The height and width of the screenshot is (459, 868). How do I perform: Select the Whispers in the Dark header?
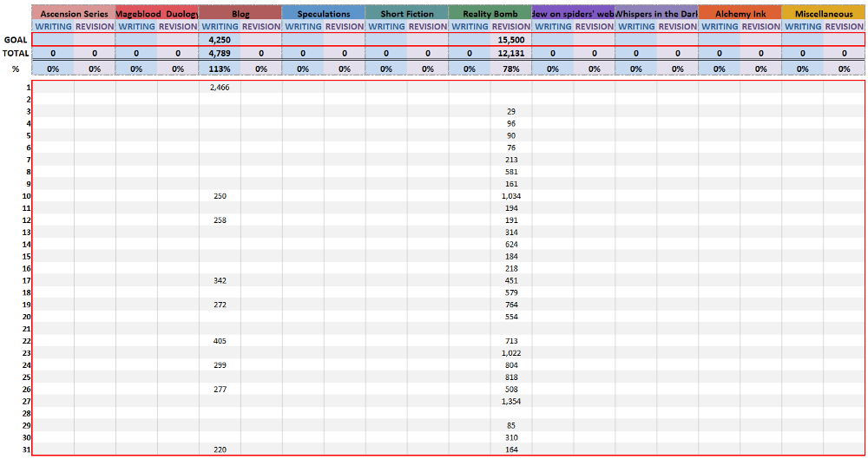pos(657,14)
